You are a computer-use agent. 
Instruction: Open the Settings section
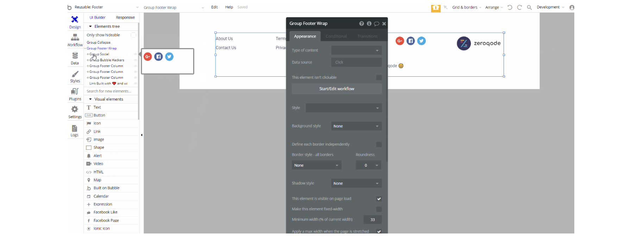[75, 113]
